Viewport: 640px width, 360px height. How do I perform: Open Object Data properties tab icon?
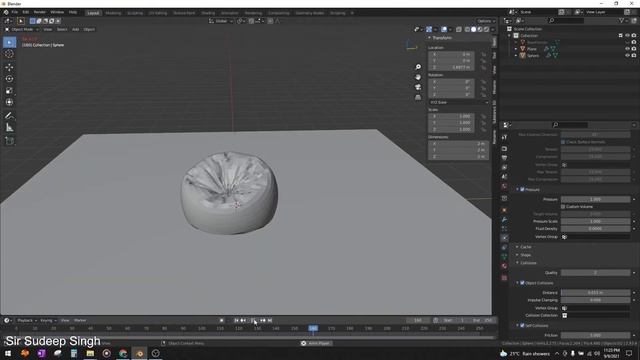point(504,257)
